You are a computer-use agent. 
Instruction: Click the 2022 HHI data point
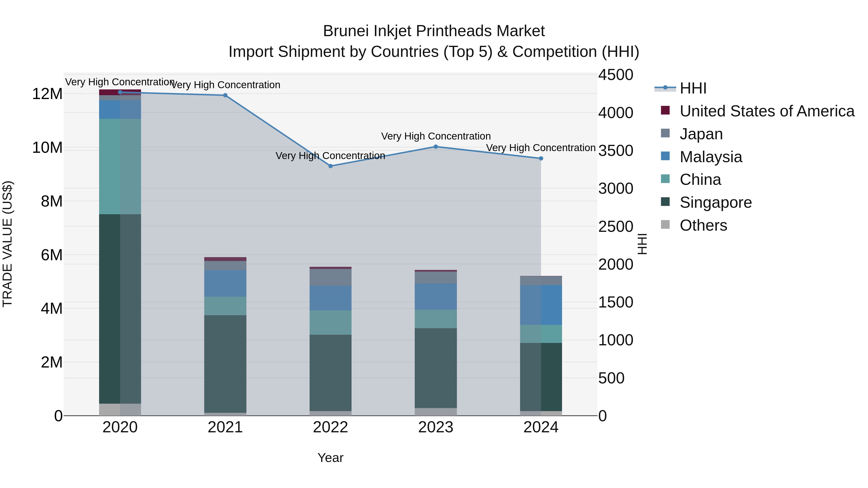coord(331,166)
